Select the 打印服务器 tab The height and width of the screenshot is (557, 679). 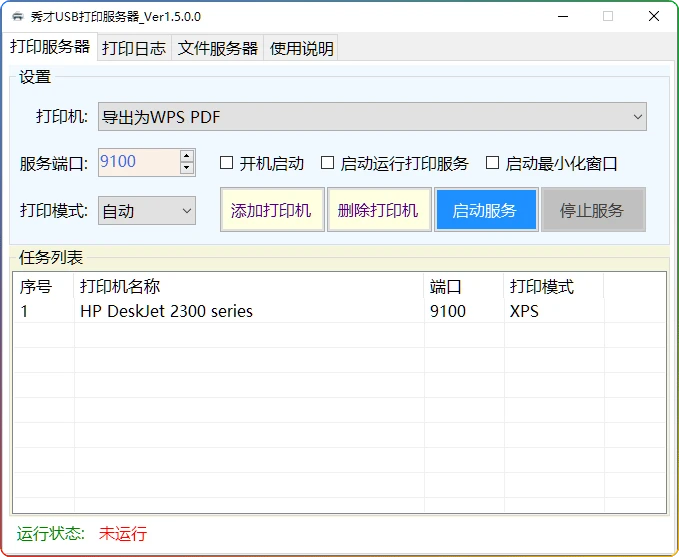pyautogui.click(x=50, y=47)
